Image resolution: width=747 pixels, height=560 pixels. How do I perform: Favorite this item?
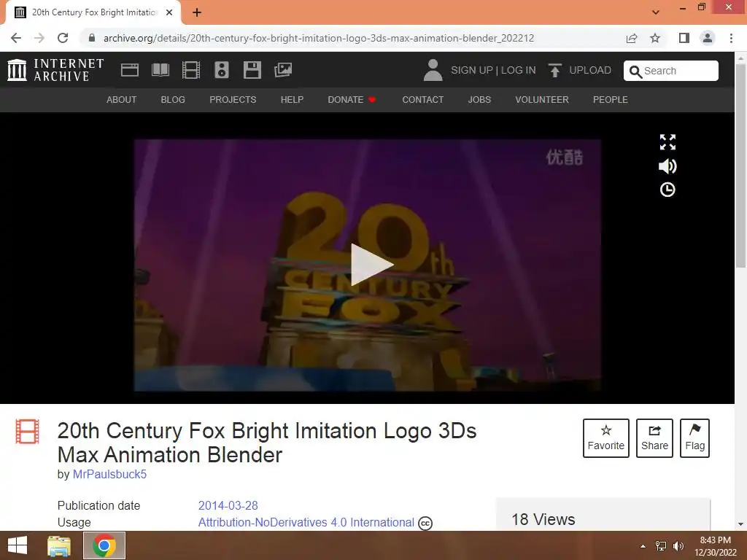pyautogui.click(x=606, y=438)
